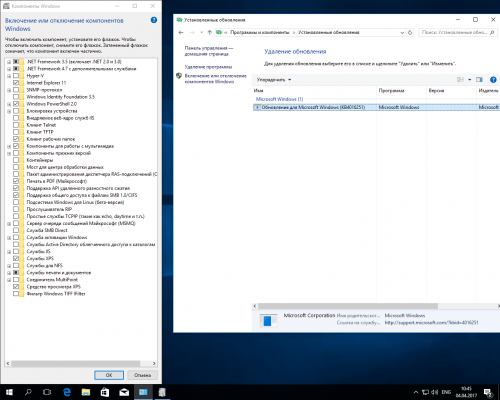Expand 'Службы IIS' tree node

pyautogui.click(x=9, y=252)
